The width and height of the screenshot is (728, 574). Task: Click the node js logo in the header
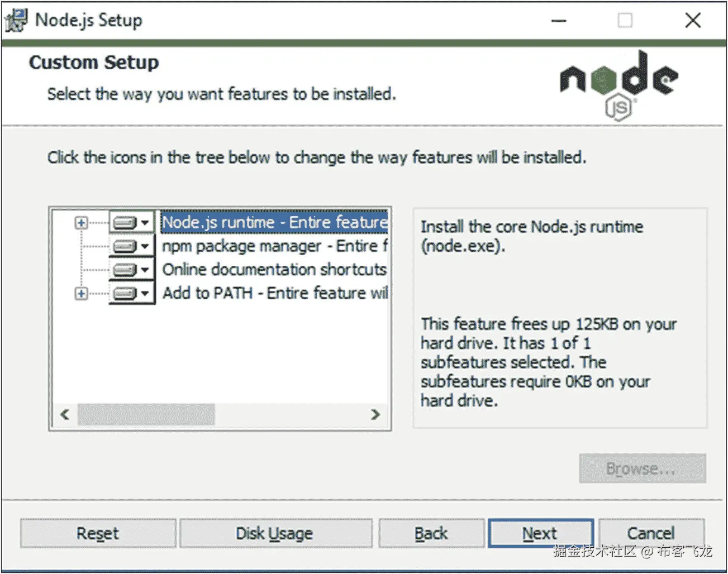[x=619, y=85]
